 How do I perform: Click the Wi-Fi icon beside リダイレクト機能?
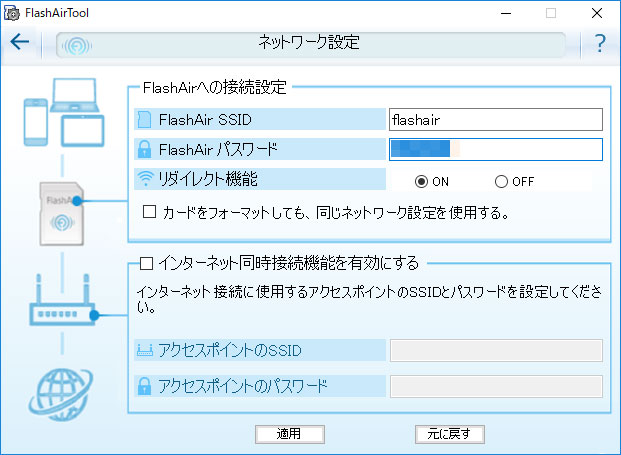point(145,179)
